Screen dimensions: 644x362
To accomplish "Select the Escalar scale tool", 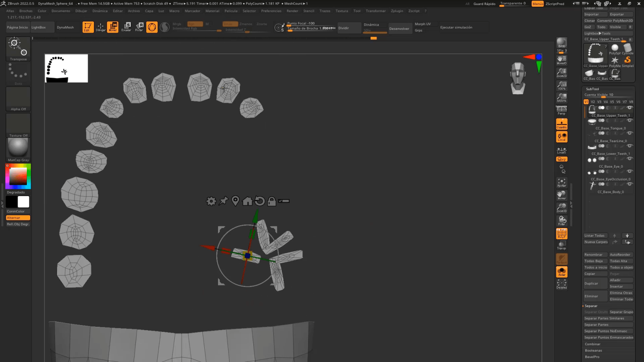I will point(126,27).
